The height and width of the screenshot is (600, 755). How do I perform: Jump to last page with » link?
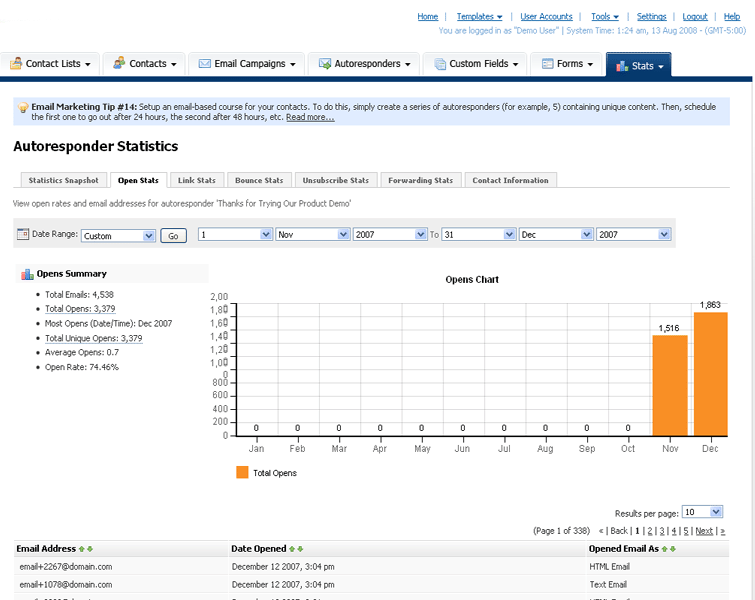(722, 531)
